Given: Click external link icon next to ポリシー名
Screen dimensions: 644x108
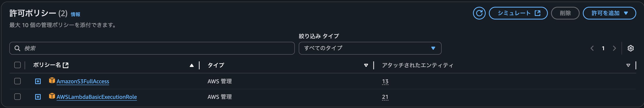Looking at the screenshot, I should [66, 65].
